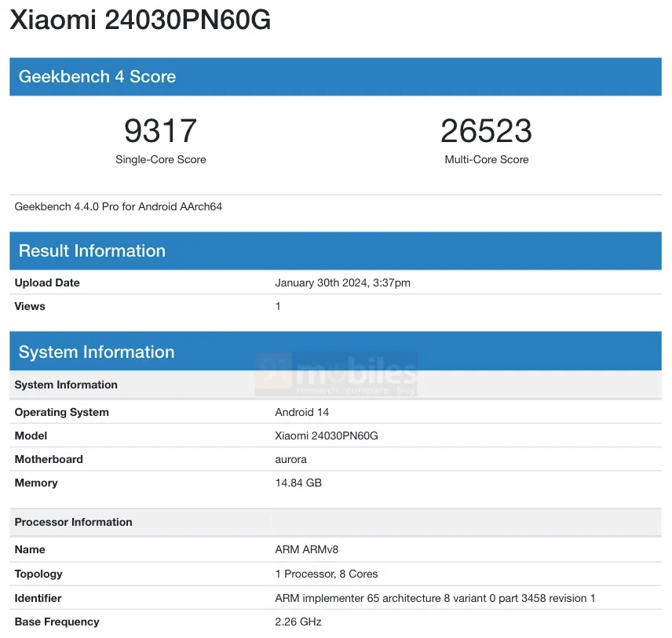
Task: Select the base frequency 2.26 GHz
Action: (298, 622)
